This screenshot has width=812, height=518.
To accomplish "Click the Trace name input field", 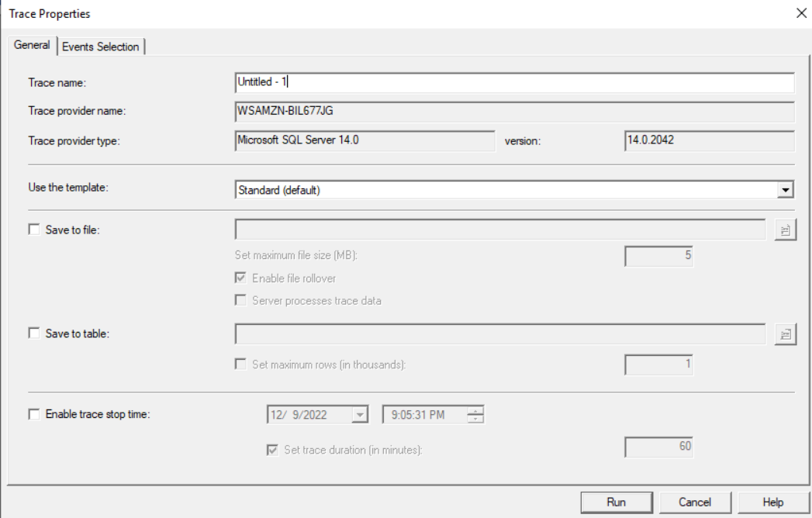I will click(514, 83).
